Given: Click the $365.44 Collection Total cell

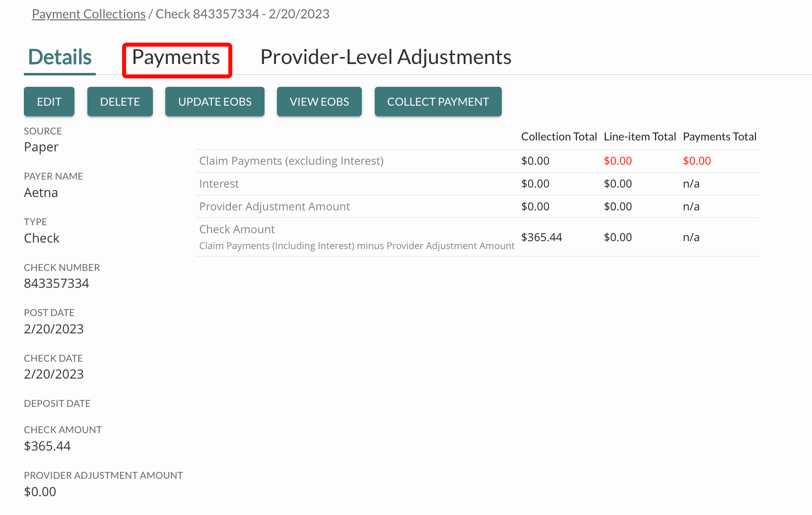Looking at the screenshot, I should click(x=541, y=237).
